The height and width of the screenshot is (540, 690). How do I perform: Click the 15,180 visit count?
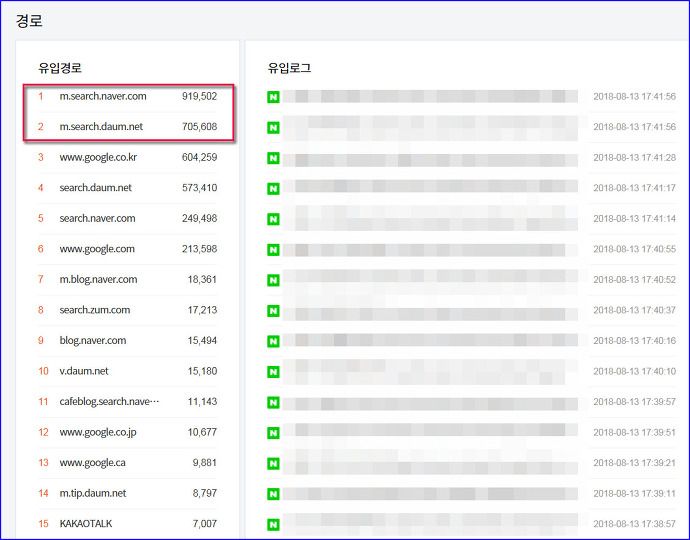[202, 371]
